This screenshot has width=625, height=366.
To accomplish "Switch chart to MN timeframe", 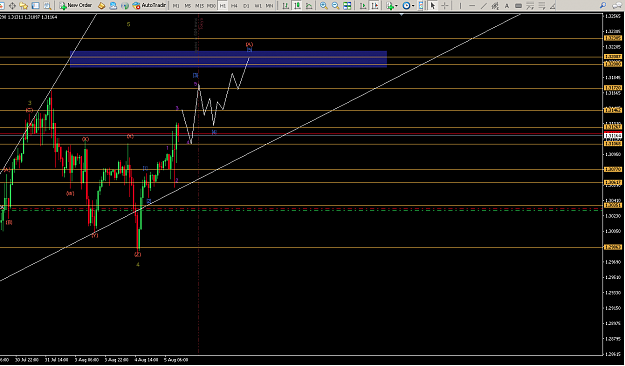I will coord(269,6).
